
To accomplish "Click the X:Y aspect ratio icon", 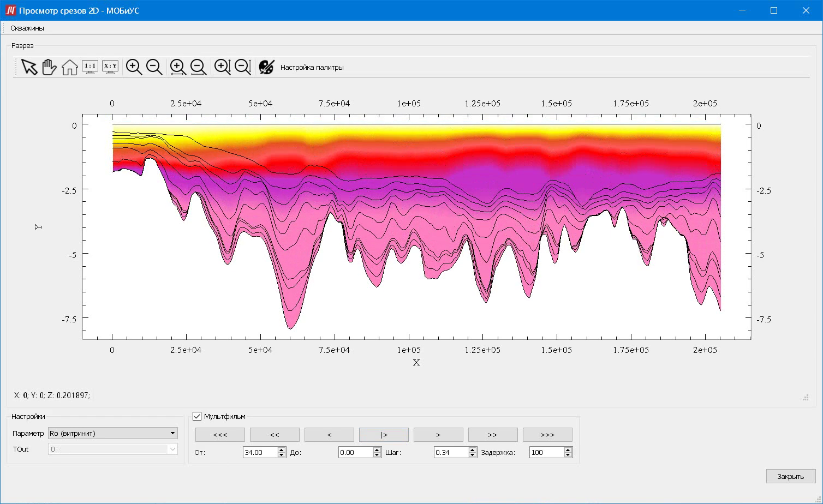I will coord(110,67).
